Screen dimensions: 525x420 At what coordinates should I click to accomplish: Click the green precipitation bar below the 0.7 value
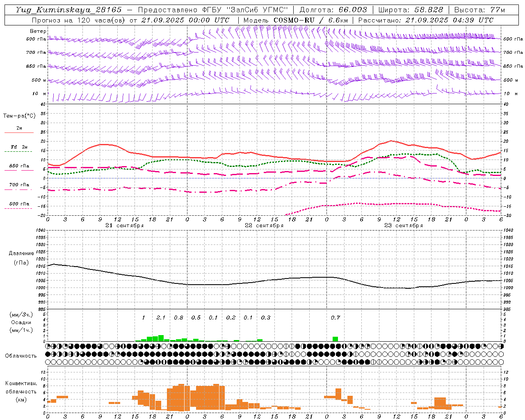coord(335,339)
